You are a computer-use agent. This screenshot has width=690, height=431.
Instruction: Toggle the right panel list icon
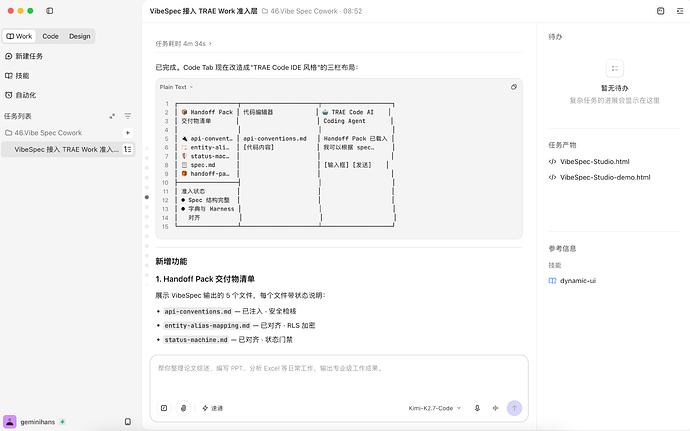click(680, 11)
